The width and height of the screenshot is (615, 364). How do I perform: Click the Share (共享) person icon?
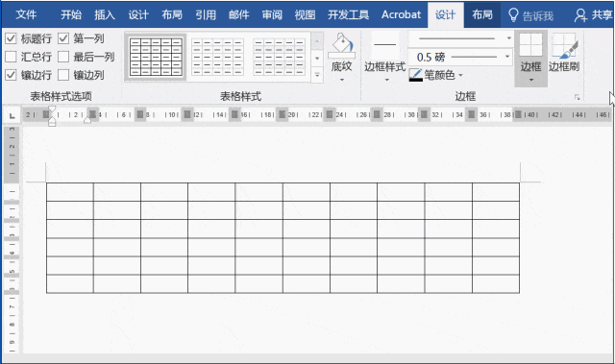[580, 15]
